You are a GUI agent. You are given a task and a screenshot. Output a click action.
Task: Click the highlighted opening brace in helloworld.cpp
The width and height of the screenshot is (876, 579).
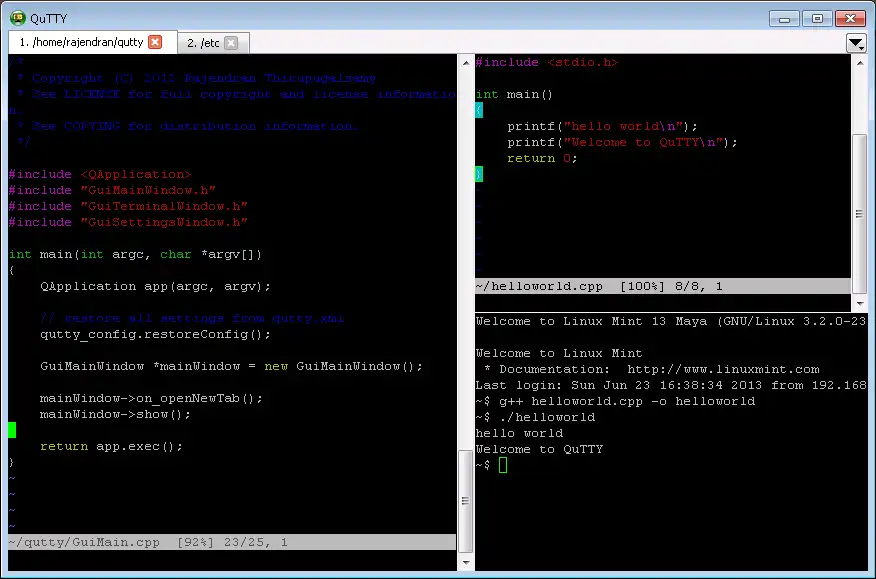tap(479, 110)
